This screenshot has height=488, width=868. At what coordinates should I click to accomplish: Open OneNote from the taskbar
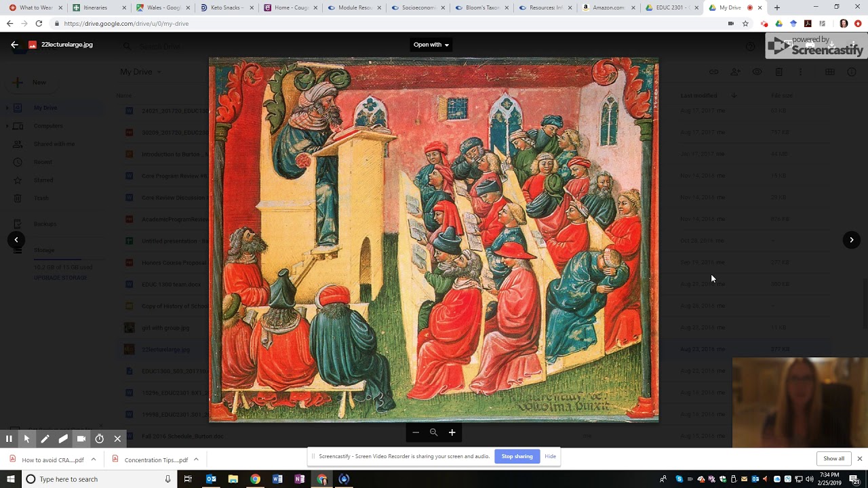(299, 479)
